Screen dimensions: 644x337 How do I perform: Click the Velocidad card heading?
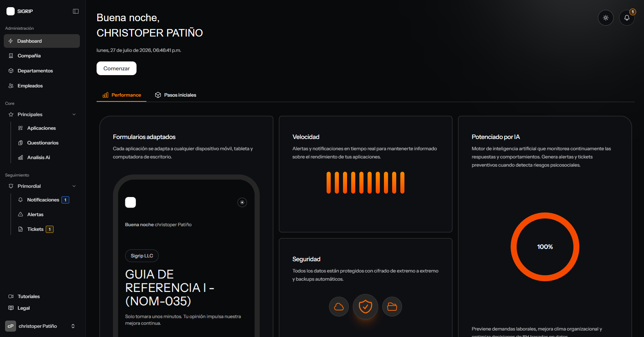click(x=306, y=137)
